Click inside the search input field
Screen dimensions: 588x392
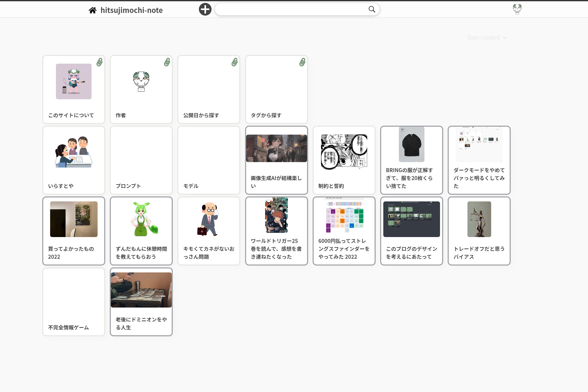[x=290, y=9]
